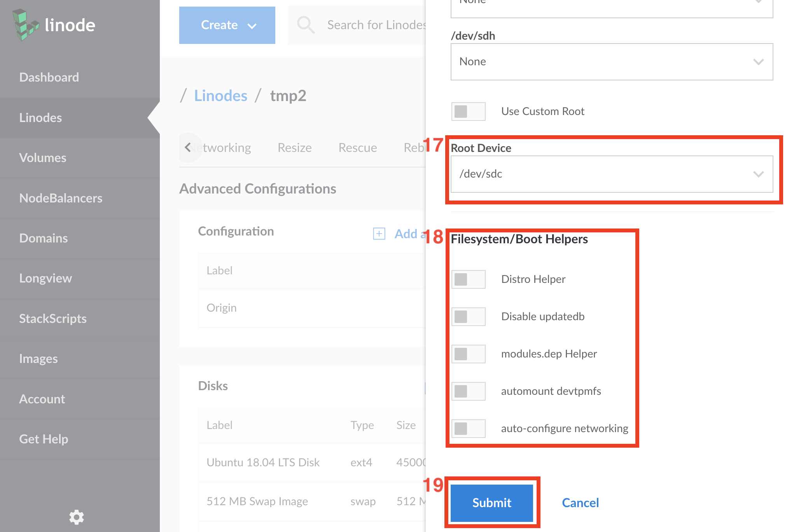Open Account in sidebar
Screen dimensions: 787x532
point(80,399)
